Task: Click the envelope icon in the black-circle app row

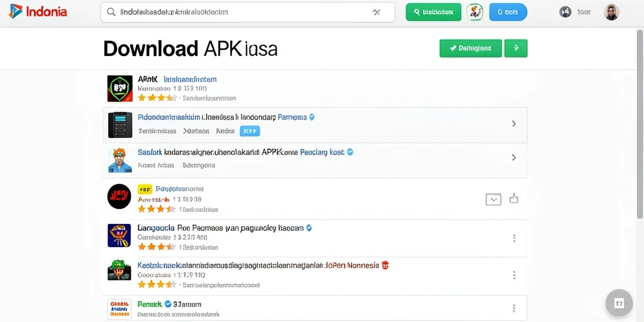Action: pos(493,199)
